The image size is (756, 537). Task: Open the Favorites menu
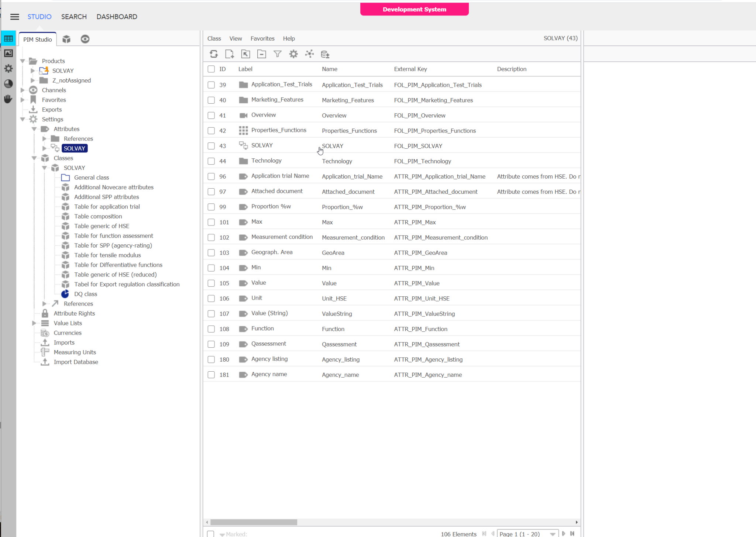[x=262, y=38]
